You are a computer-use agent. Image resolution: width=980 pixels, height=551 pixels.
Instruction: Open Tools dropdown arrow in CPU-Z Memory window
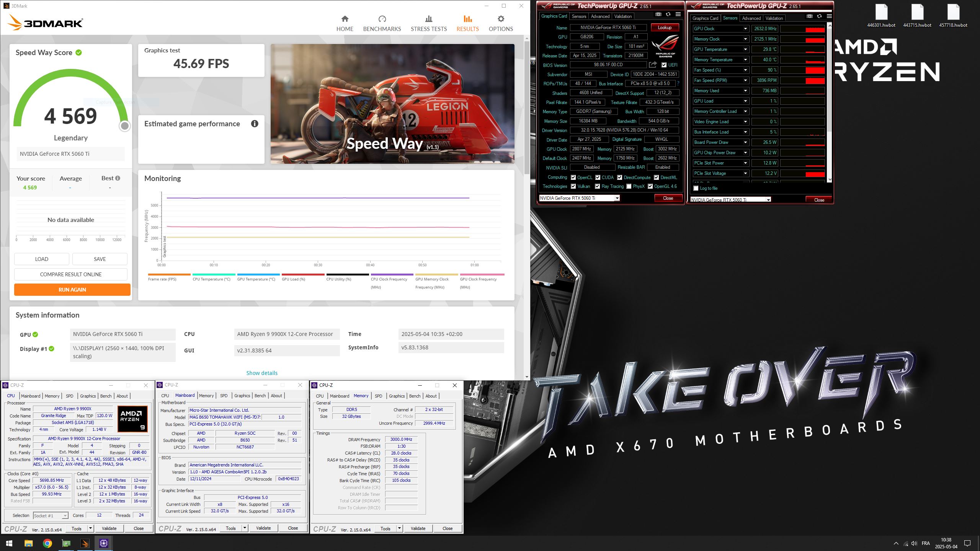(x=399, y=528)
